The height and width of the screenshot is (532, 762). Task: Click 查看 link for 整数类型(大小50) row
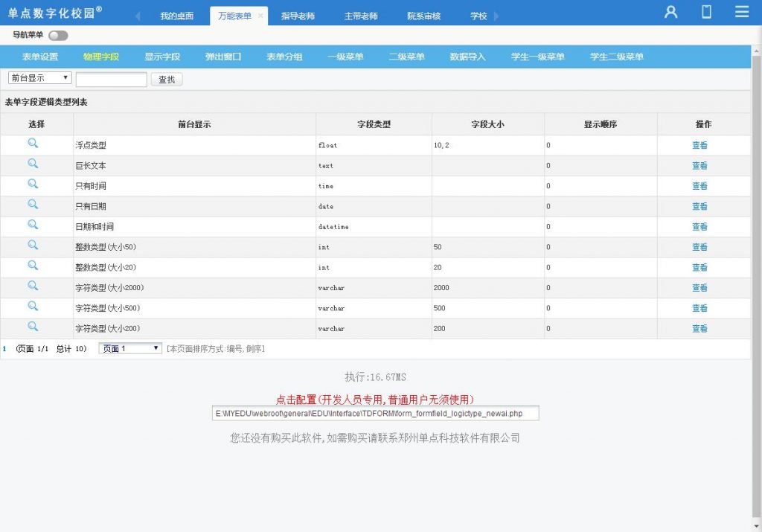pyautogui.click(x=699, y=247)
